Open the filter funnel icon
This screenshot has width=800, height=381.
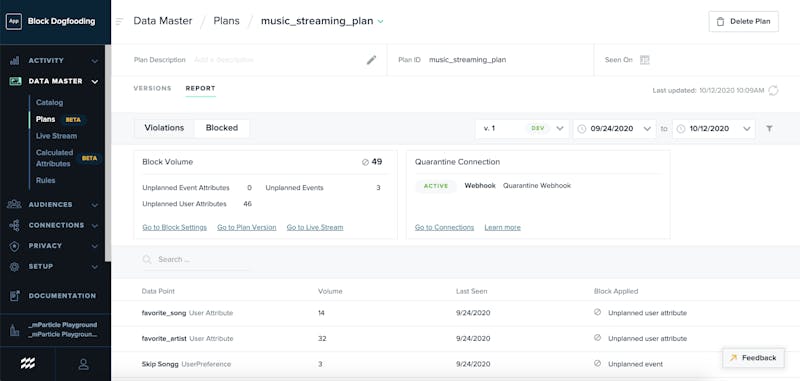(x=769, y=129)
